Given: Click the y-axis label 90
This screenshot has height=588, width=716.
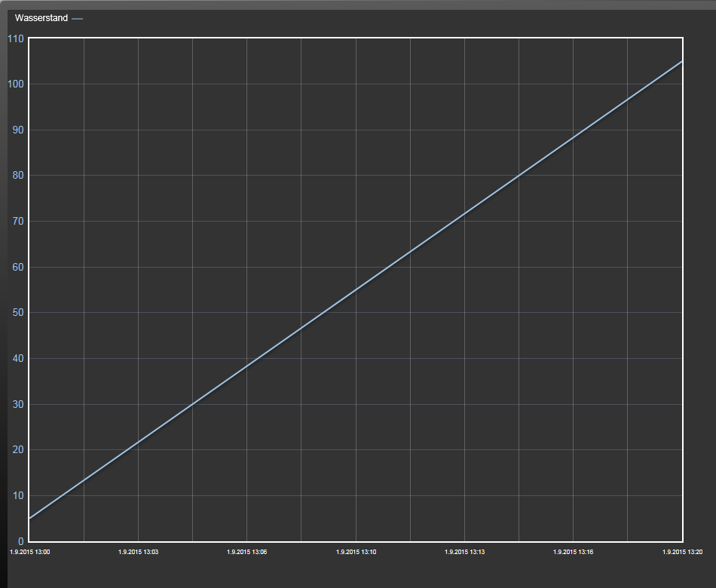Looking at the screenshot, I should tap(18, 130).
